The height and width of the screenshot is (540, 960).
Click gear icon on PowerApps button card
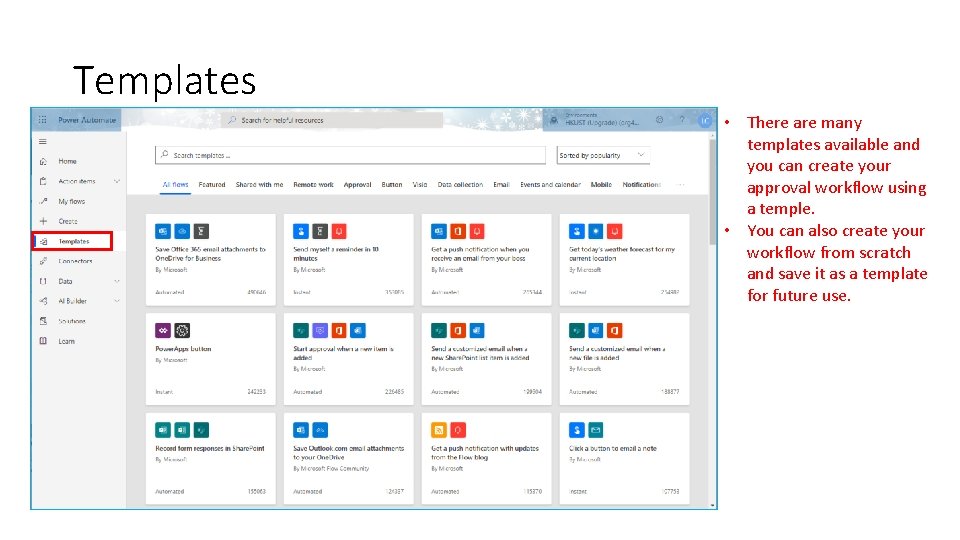click(x=182, y=331)
